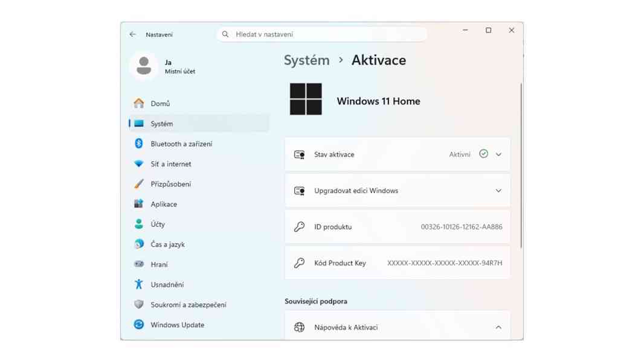
Task: Open Bluetooth a zařízení settings
Action: (199, 144)
